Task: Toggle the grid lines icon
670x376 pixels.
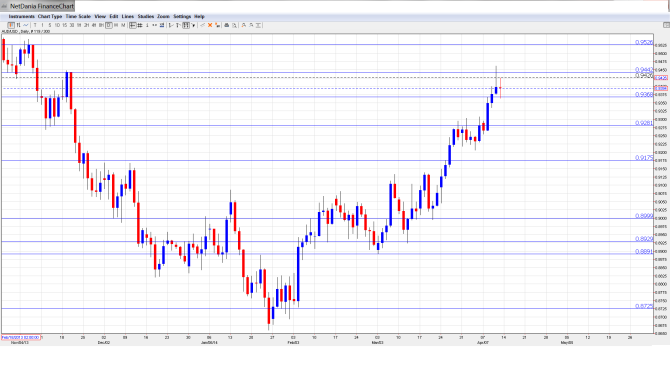Action: [140, 25]
